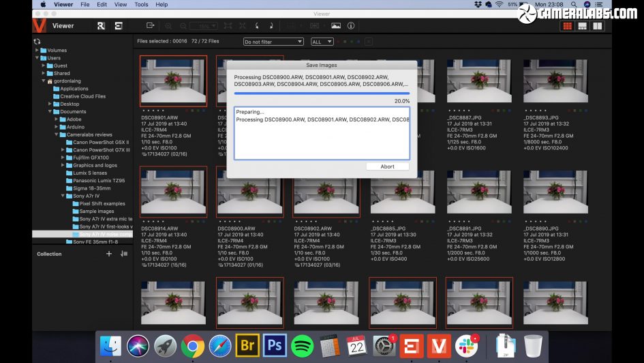Launch Remote from the Viewer toolbar
Viewport: 644px width, 363px height.
(x=101, y=26)
